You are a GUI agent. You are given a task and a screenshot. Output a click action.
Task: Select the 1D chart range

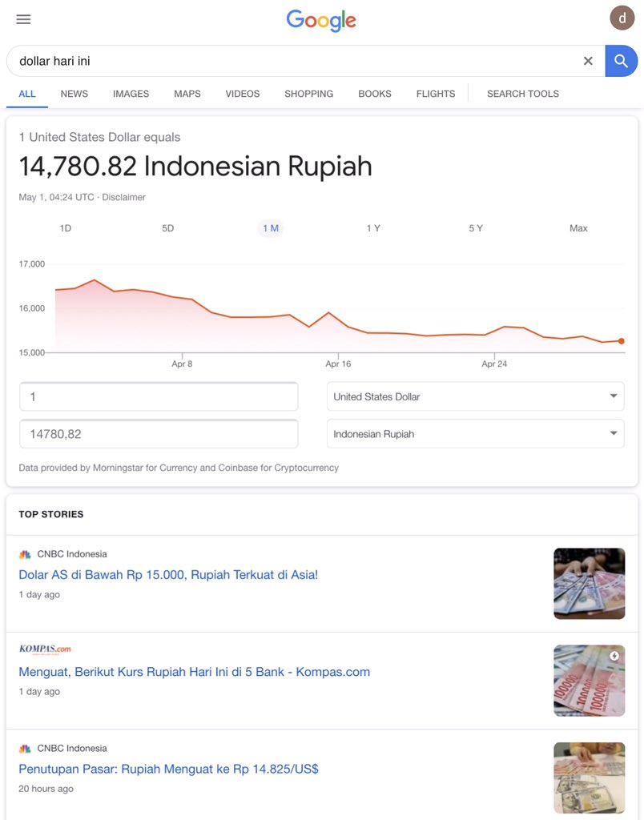[66, 228]
